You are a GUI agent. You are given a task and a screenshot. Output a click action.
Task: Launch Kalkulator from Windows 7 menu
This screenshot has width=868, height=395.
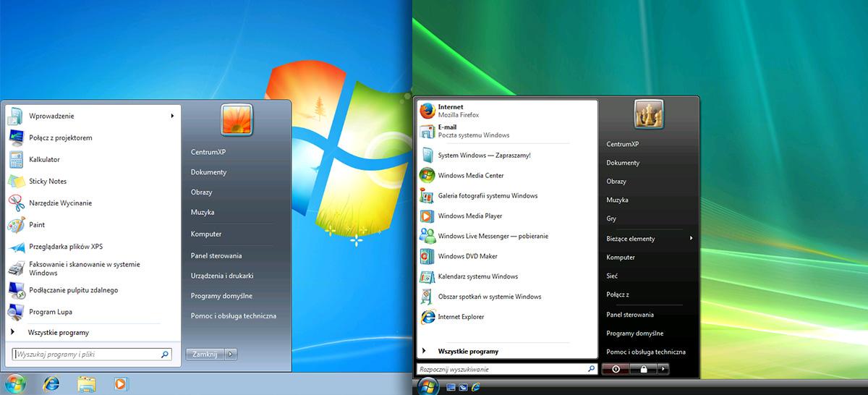[x=16, y=159]
